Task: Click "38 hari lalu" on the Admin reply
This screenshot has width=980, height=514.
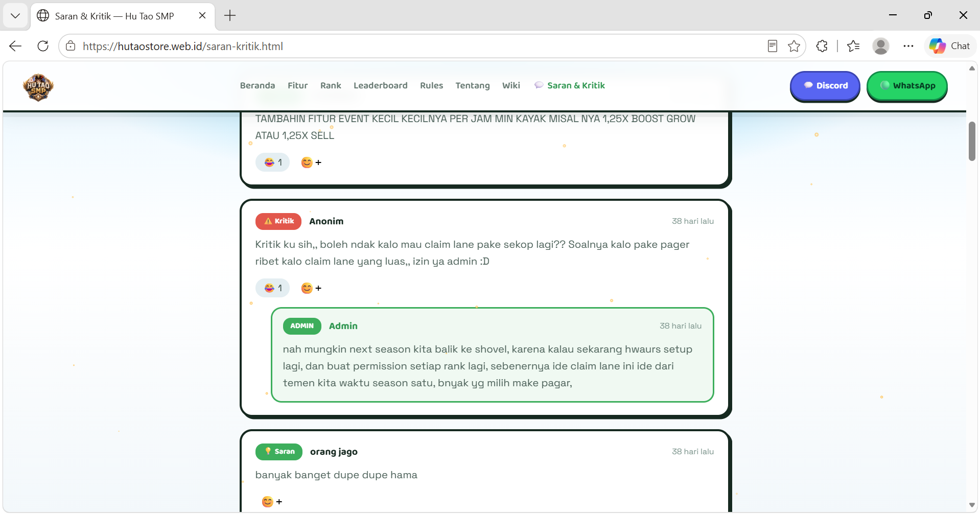Action: [681, 326]
